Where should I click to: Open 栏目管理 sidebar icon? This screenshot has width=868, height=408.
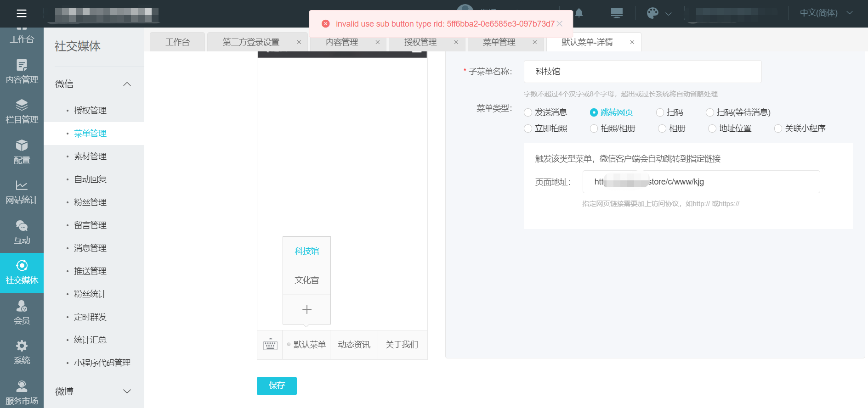pyautogui.click(x=22, y=112)
